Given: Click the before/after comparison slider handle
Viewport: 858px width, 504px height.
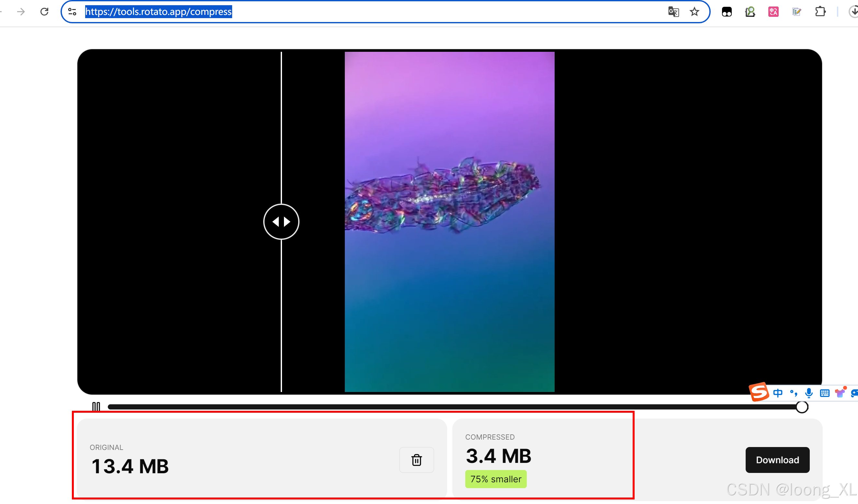Looking at the screenshot, I should (281, 221).
